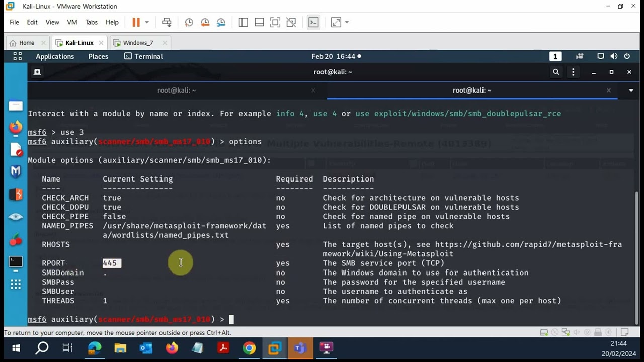The height and width of the screenshot is (362, 644).
Task: Switch to the first root@kali terminal tab
Action: tap(176, 90)
